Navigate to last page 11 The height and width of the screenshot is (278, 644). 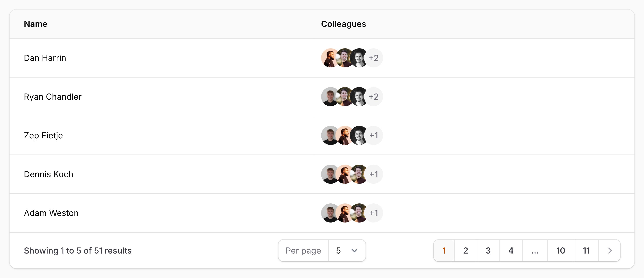[x=586, y=251]
